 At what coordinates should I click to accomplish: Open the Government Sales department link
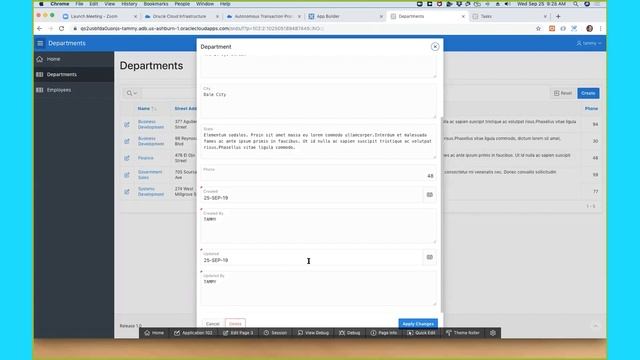[150, 175]
